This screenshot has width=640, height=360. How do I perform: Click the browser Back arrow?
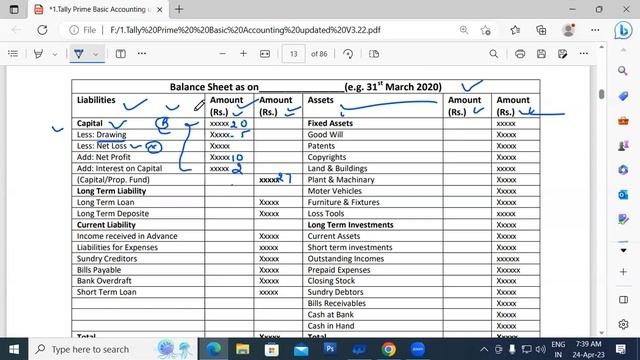click(16, 30)
